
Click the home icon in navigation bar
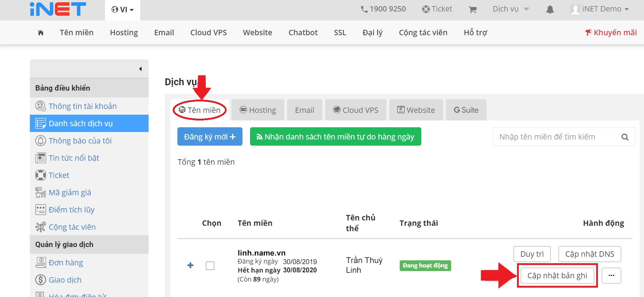coord(41,33)
